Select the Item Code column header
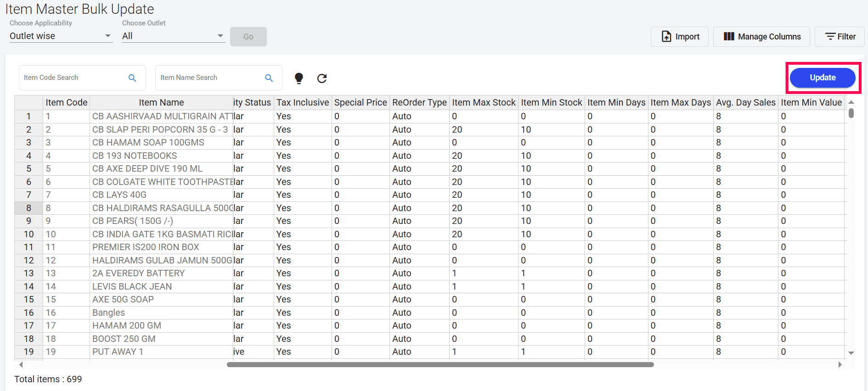 coord(67,102)
